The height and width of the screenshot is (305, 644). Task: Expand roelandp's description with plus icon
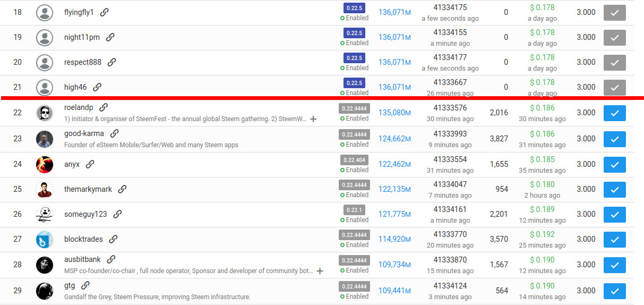(313, 119)
